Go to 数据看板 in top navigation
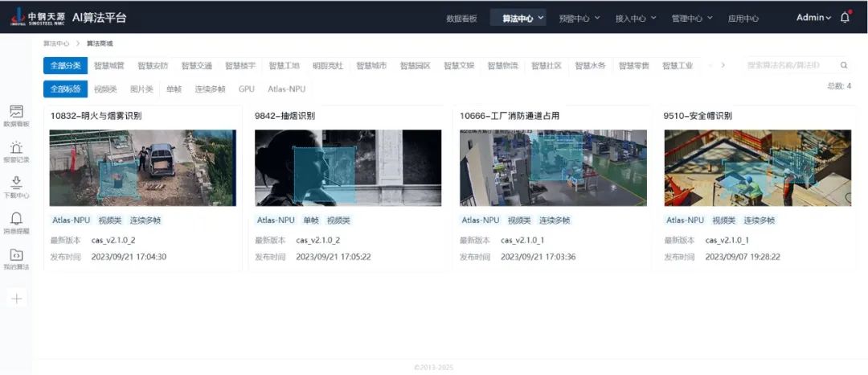Screen dimensions: 868x375 click(461, 18)
